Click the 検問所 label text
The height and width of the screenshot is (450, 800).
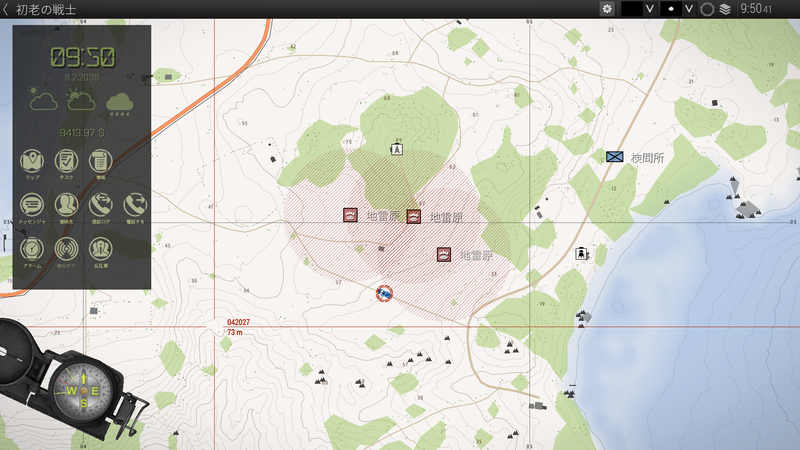647,158
